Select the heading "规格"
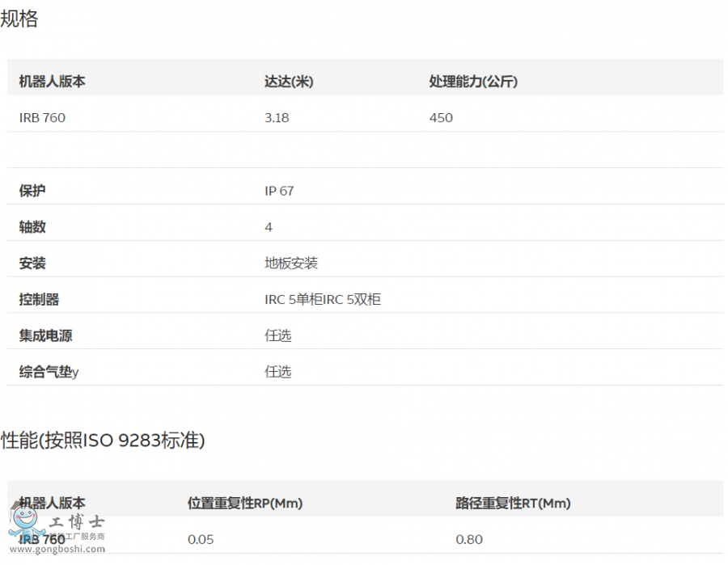The width and height of the screenshot is (728, 565). tap(19, 19)
